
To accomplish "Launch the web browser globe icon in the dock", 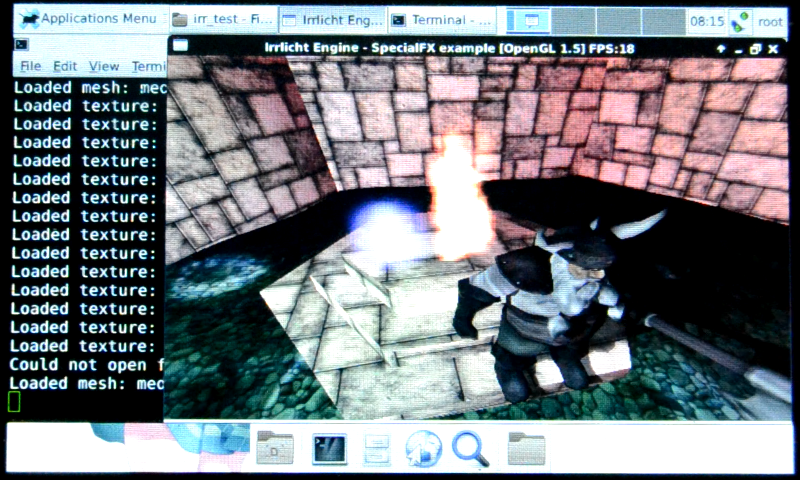I will point(423,448).
